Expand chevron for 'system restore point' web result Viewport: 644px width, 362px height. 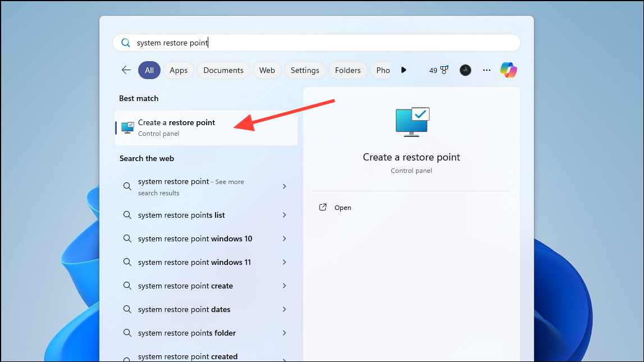click(284, 186)
